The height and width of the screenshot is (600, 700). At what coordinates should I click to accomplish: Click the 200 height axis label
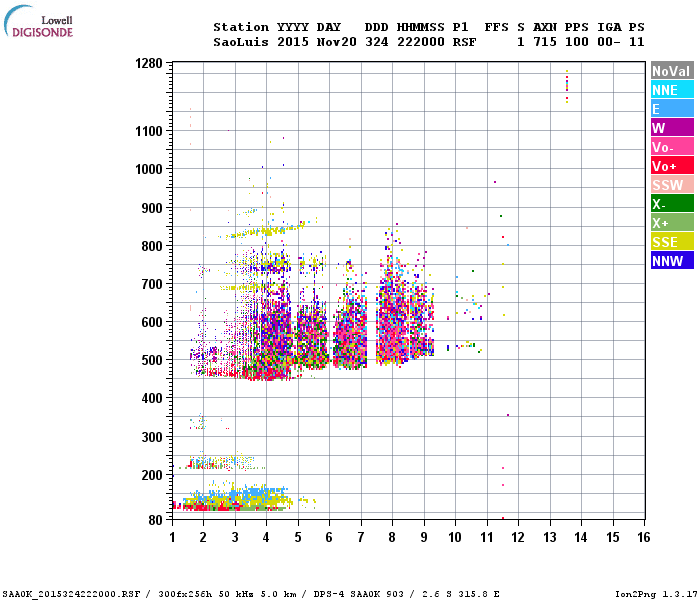tap(152, 475)
